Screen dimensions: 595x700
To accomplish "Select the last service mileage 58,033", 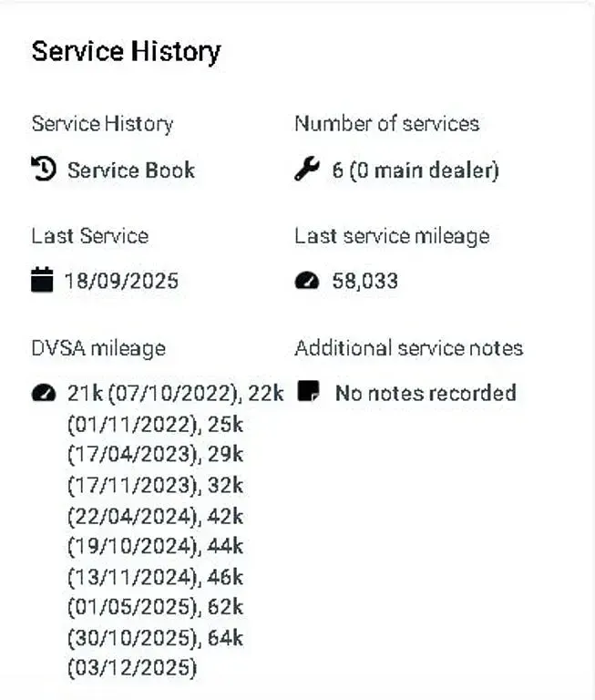I will click(364, 282).
